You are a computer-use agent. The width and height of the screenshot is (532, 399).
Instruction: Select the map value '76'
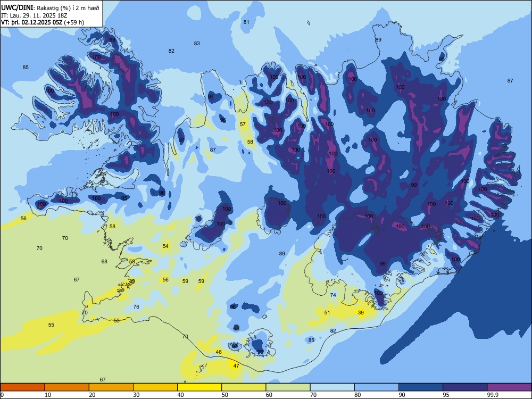tap(136, 307)
